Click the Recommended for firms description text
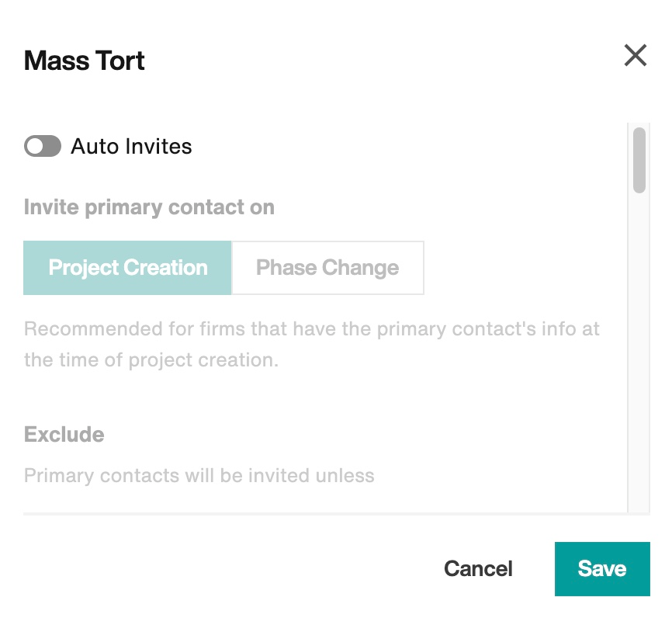The width and height of the screenshot is (672, 618). point(312,345)
